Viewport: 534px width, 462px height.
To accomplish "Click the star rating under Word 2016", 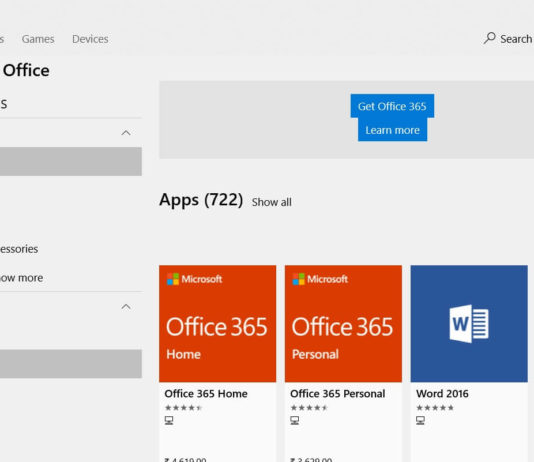I will click(435, 408).
